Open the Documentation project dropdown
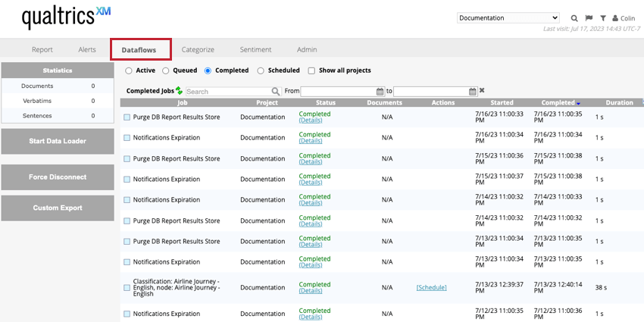 (x=508, y=17)
